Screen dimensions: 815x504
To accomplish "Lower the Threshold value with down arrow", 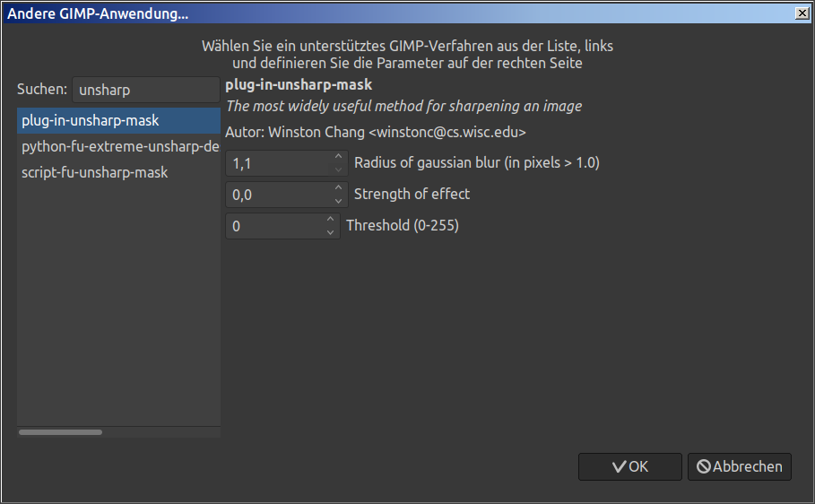I will pos(330,232).
